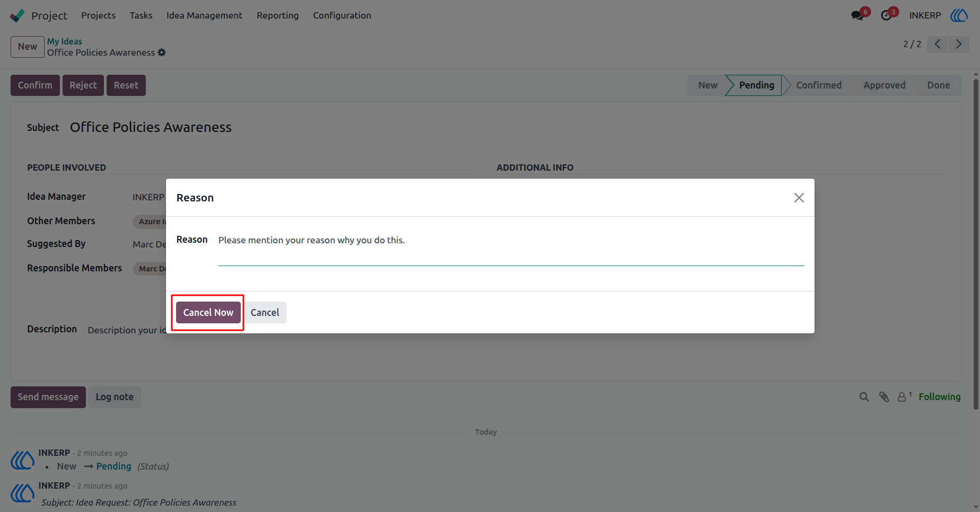Open the Projects menu

(98, 15)
